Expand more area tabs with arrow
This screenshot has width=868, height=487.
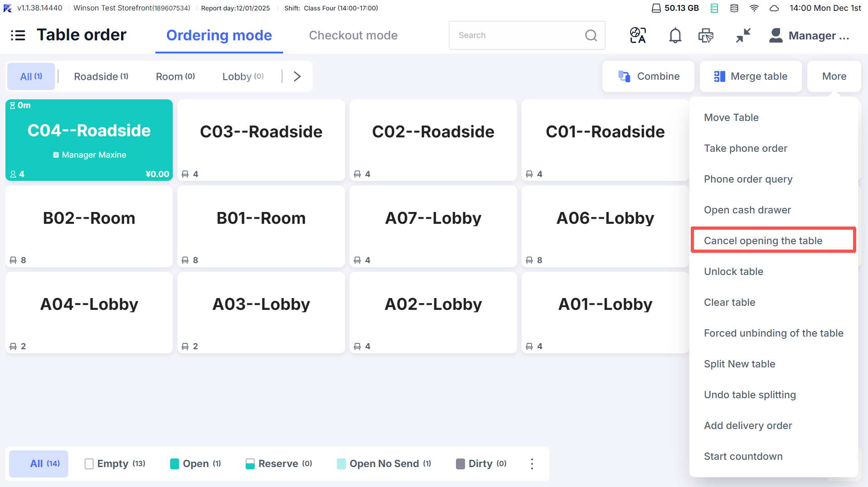point(297,77)
